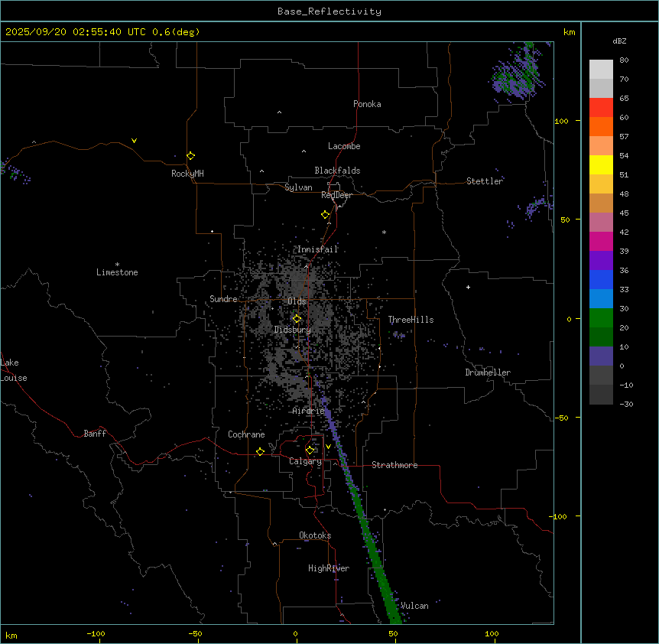Viewport: 659px width, 644px height.
Task: Click the white asterisk marker above Limestone
Action: pos(117,264)
